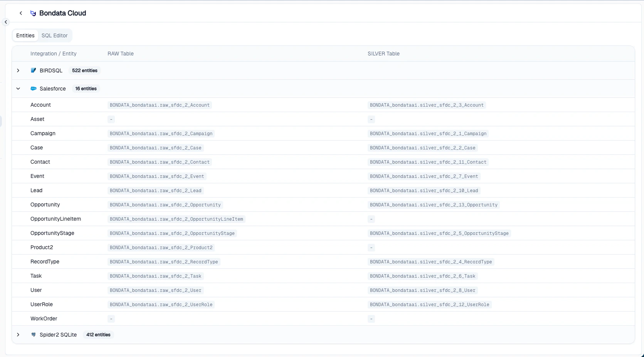
Task: Click the raw_sfdc_2_Case table name
Action: [155, 148]
